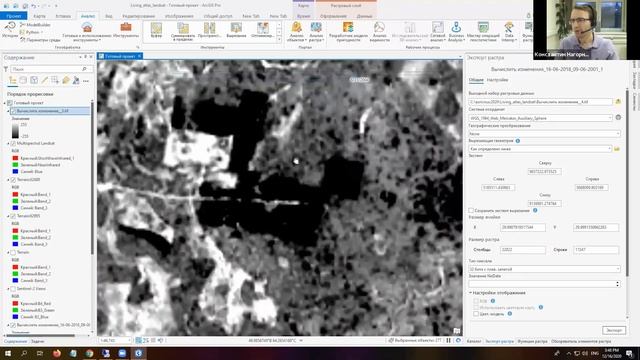This screenshot has width=640, height=360.
Task: Collapse the Multispectral Landsat layer legend
Action: point(8,144)
